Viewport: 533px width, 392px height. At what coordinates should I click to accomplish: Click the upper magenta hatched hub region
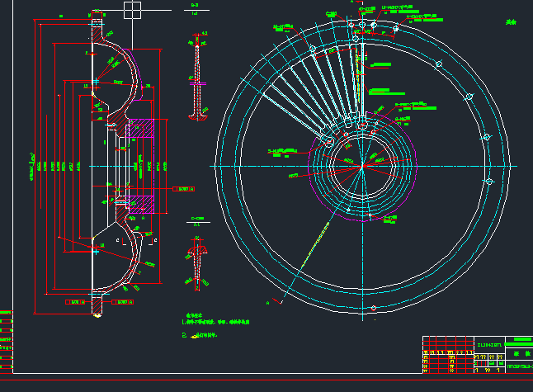(139, 128)
